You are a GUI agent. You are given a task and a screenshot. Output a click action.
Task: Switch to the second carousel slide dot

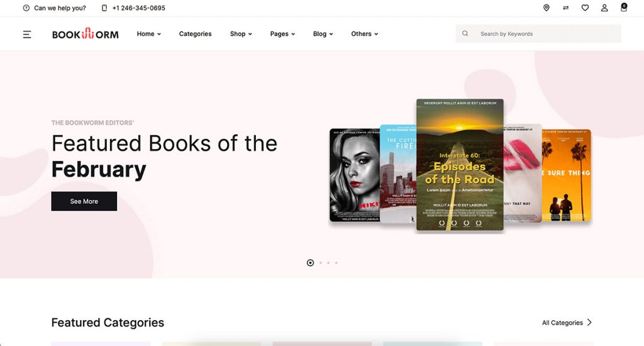[x=321, y=263]
